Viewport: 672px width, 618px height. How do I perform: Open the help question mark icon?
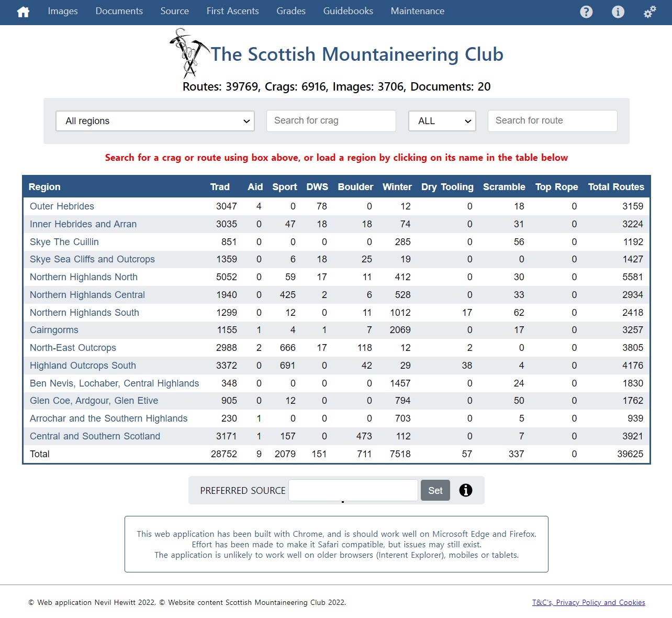(x=586, y=12)
